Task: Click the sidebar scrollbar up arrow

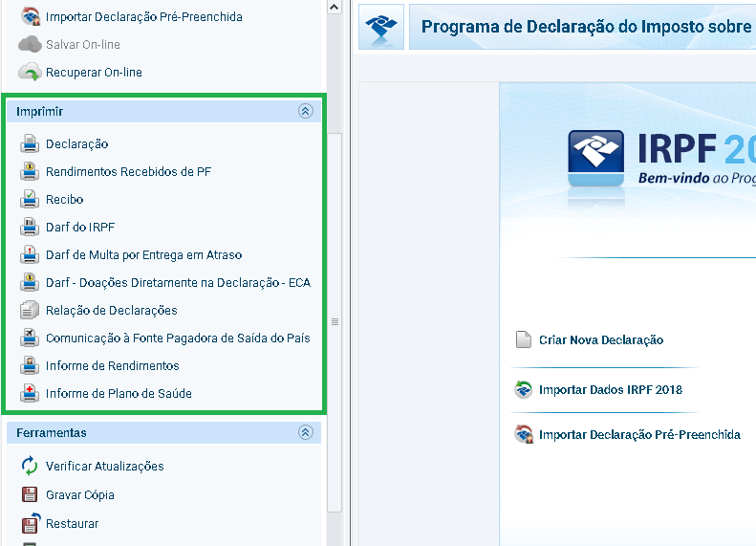Action: [334, 7]
